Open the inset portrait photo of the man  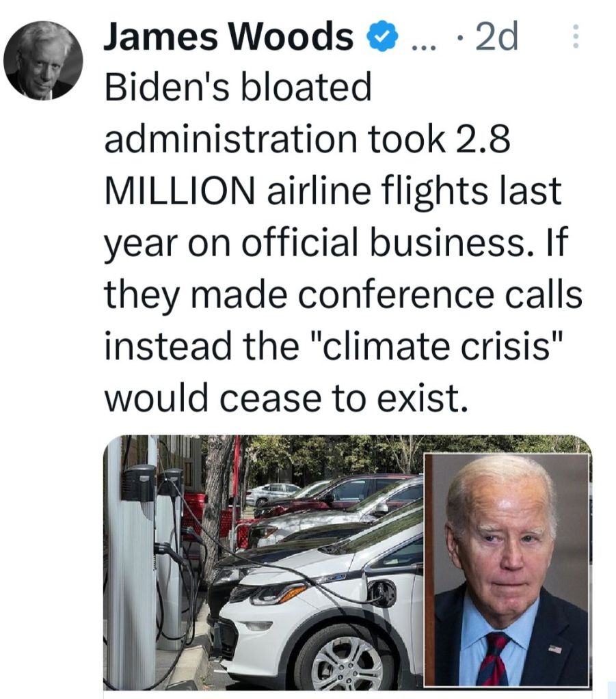tap(507, 568)
